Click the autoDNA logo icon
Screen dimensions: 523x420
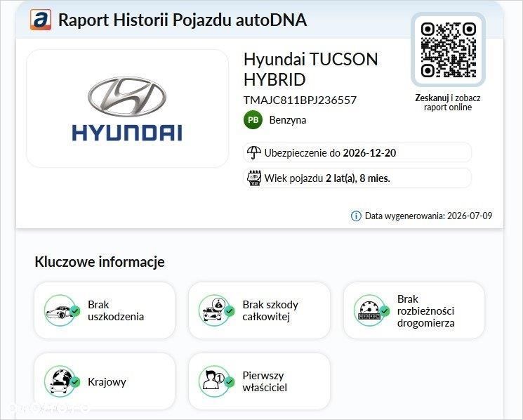[x=41, y=20]
